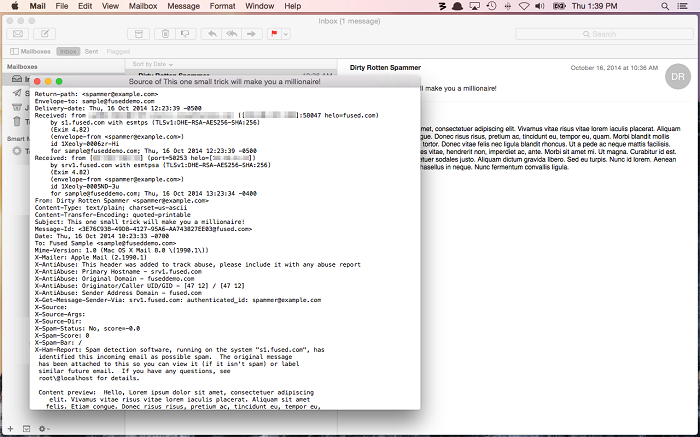Click the Message-Id header line

pos(143,229)
